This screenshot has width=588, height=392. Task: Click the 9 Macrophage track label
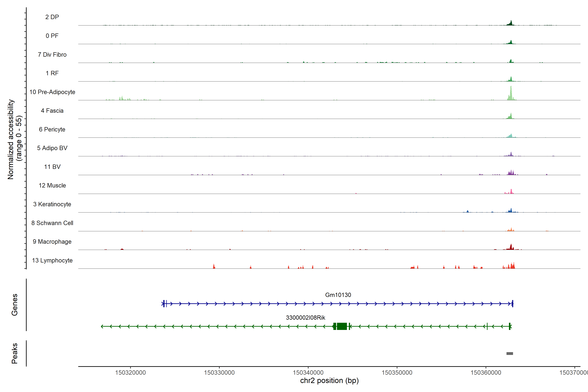click(52, 242)
